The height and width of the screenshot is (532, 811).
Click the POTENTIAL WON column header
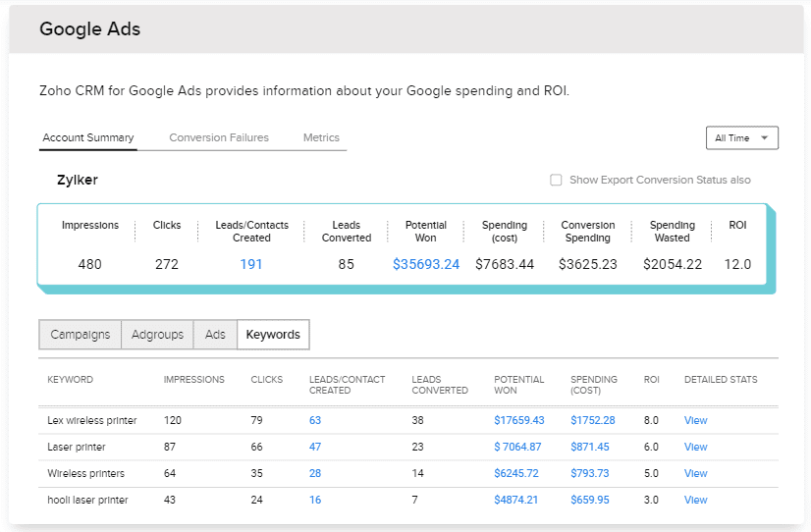tap(518, 385)
